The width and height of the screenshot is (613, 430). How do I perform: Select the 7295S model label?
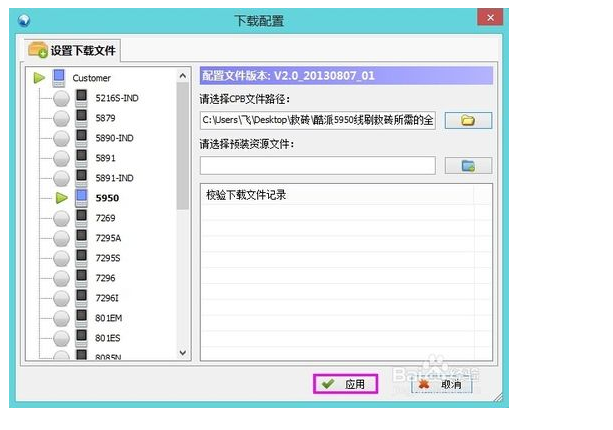[108, 258]
